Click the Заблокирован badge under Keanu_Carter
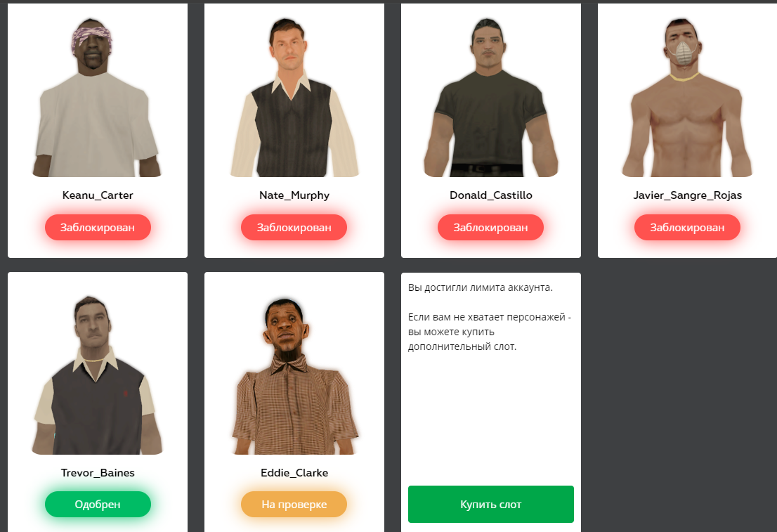Image resolution: width=777 pixels, height=532 pixels. [x=98, y=228]
